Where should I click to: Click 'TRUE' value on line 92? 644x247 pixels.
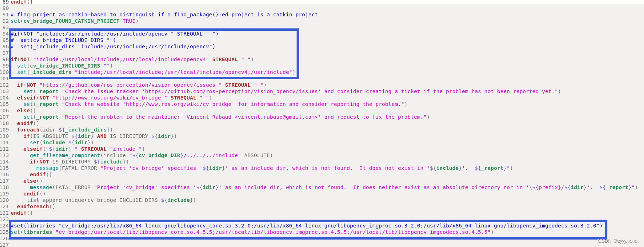click(129, 21)
